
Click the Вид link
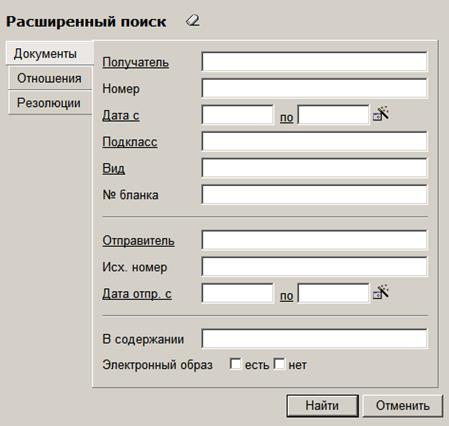pos(114,168)
